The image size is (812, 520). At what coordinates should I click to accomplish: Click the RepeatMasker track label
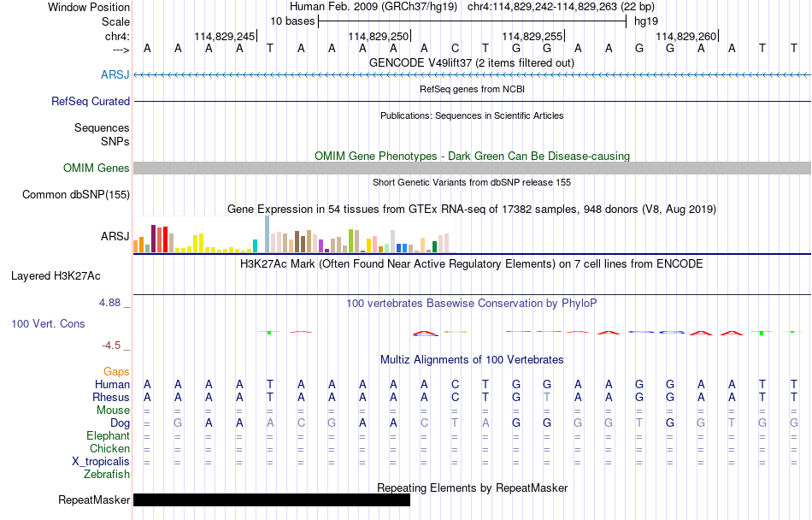coord(94,500)
